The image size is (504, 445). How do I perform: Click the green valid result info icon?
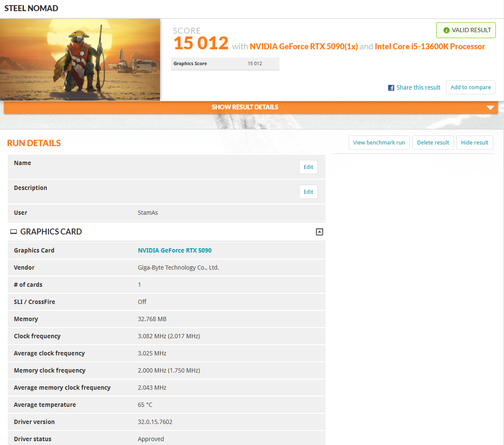446,30
